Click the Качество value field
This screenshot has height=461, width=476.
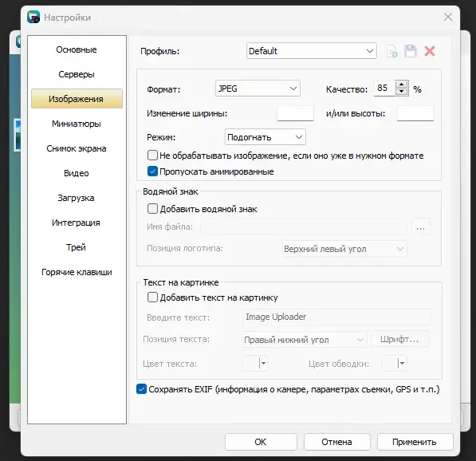click(384, 89)
